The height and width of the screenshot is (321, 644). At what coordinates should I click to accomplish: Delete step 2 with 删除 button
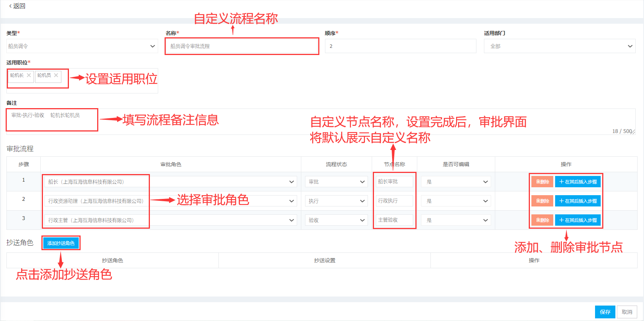click(x=542, y=201)
